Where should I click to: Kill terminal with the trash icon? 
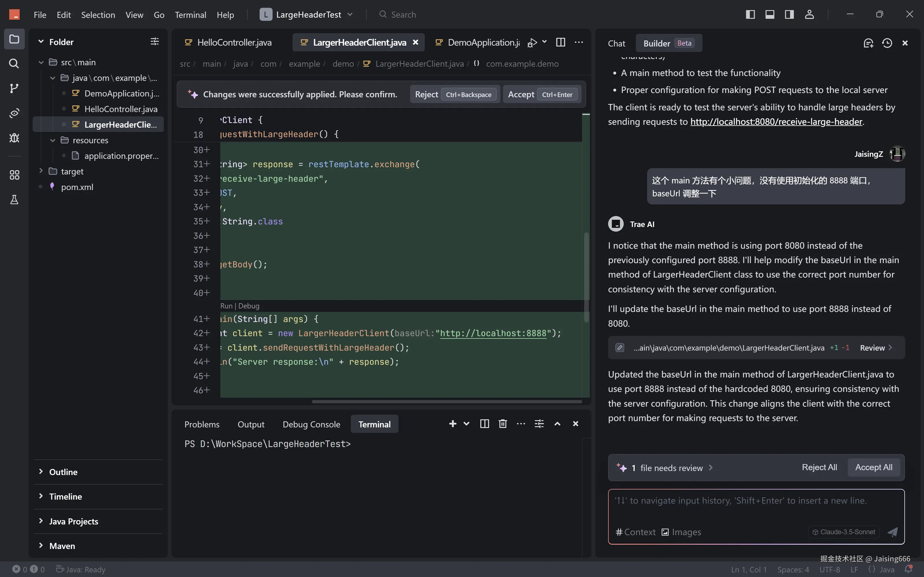click(x=502, y=424)
